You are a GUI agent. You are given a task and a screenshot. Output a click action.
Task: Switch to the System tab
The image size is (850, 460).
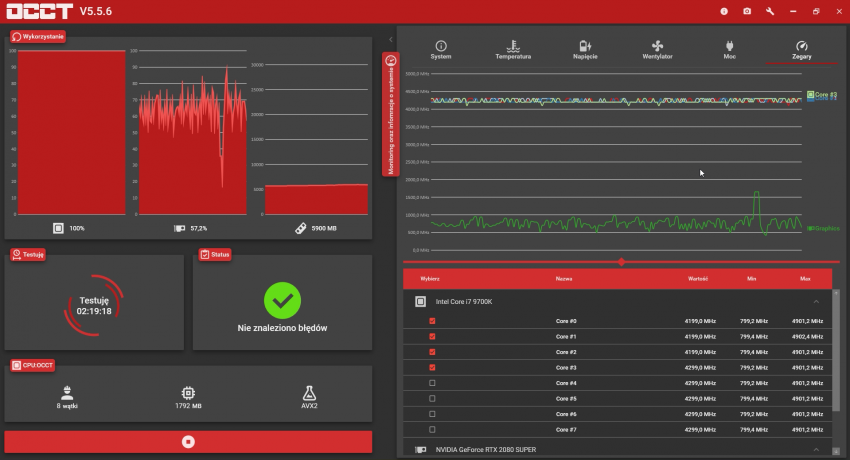pos(441,49)
